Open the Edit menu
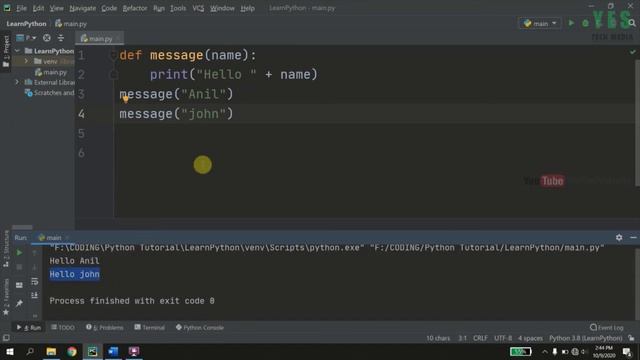The image size is (640, 360). [38, 8]
